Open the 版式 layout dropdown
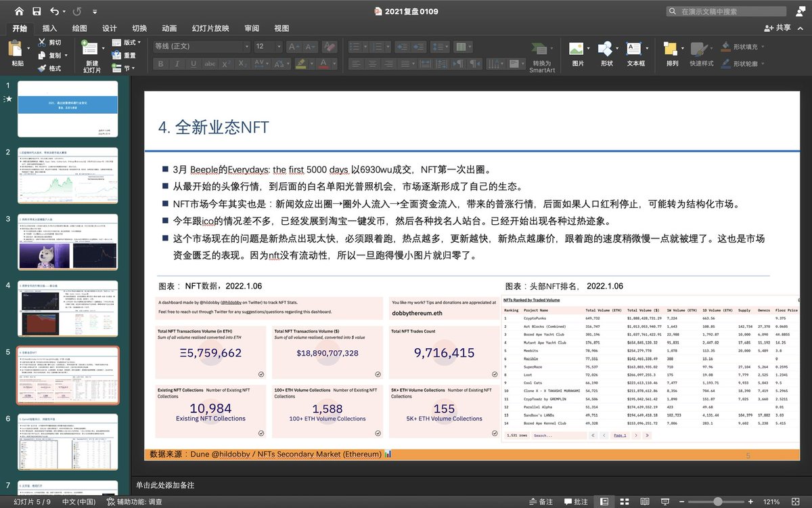This screenshot has height=508, width=812. click(x=125, y=42)
